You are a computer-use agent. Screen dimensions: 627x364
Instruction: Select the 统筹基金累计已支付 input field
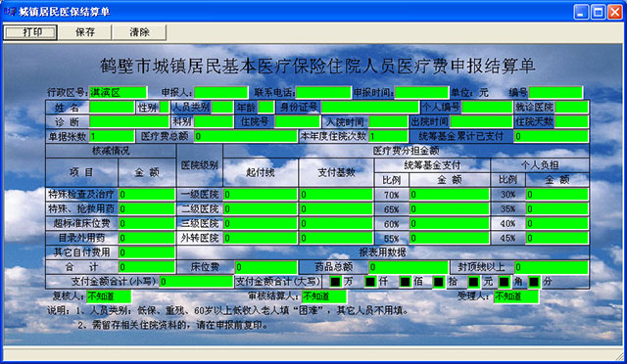tap(552, 136)
